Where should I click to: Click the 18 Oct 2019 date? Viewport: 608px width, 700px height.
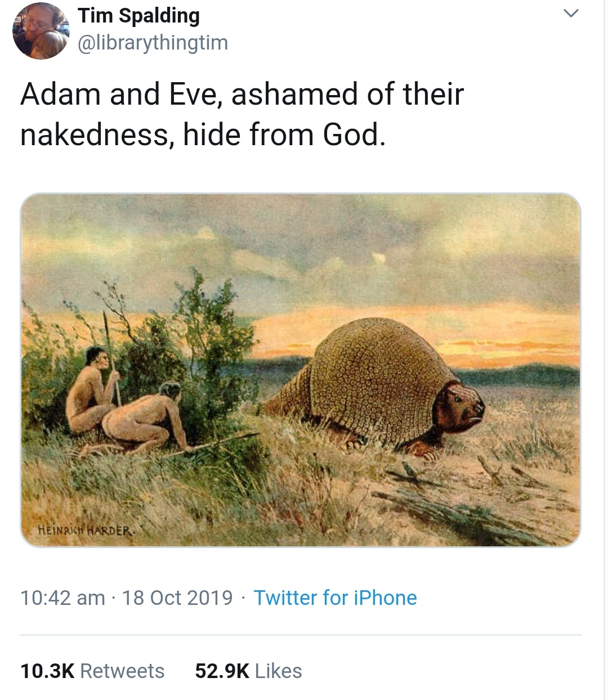177,598
